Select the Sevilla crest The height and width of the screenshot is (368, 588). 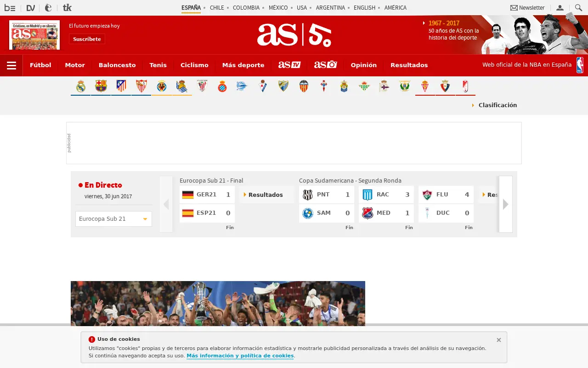pos(141,86)
